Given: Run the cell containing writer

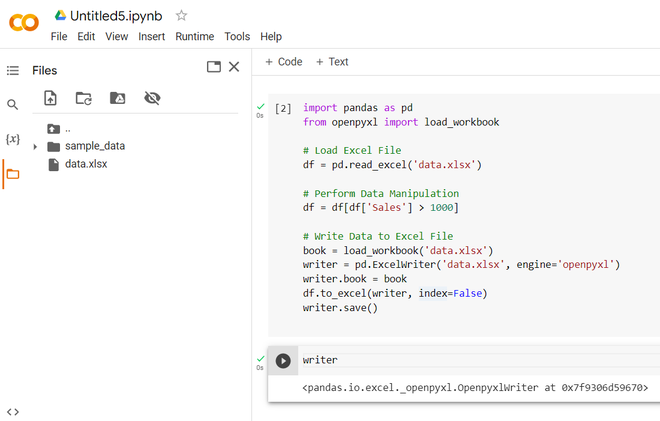Looking at the screenshot, I should point(283,361).
